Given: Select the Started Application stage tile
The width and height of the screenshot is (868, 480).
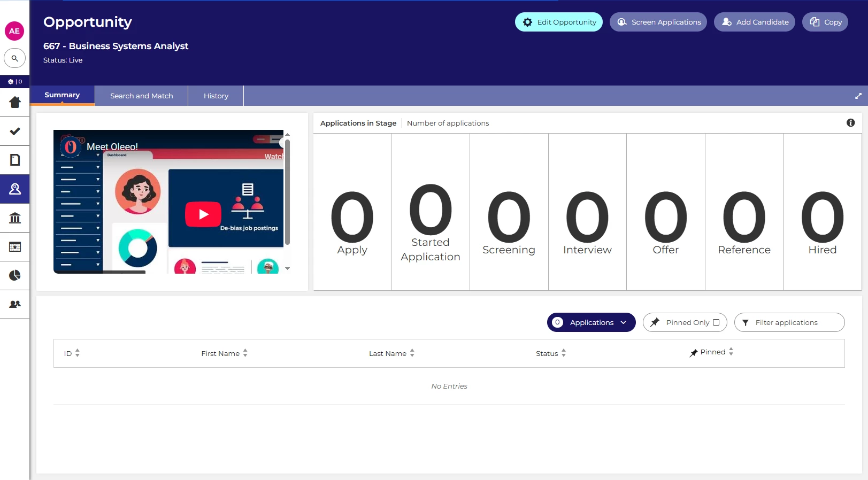Looking at the screenshot, I should click(431, 212).
